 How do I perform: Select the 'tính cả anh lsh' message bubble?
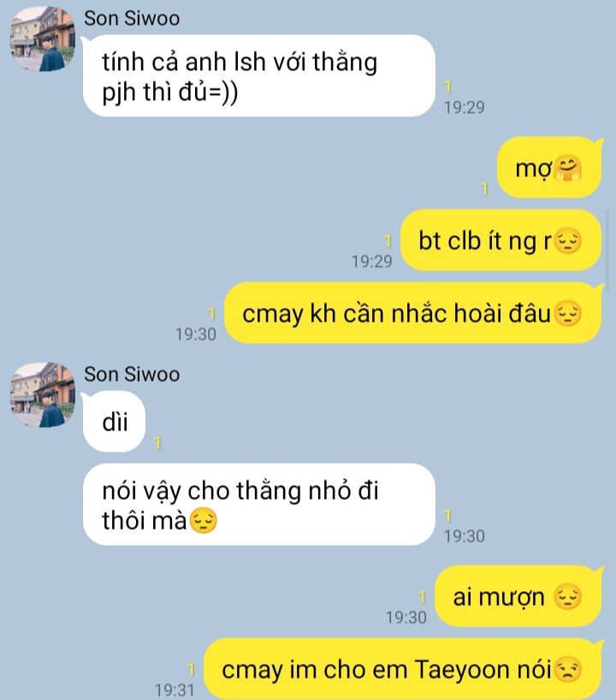click(259, 76)
